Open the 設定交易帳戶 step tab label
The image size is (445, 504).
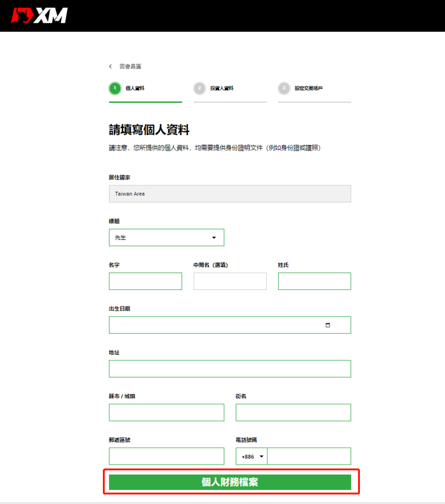[x=309, y=88]
